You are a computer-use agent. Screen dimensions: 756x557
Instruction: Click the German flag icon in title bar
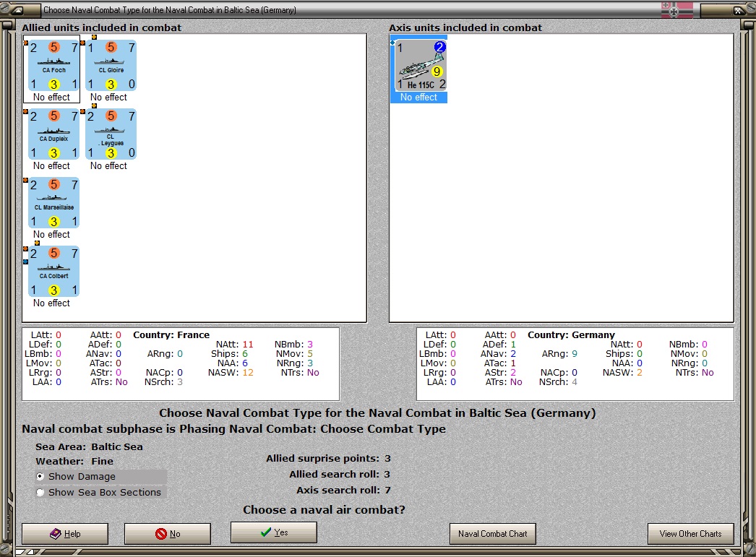click(677, 9)
